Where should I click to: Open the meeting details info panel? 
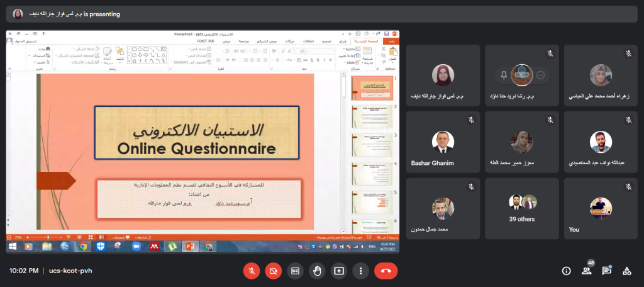tap(566, 271)
